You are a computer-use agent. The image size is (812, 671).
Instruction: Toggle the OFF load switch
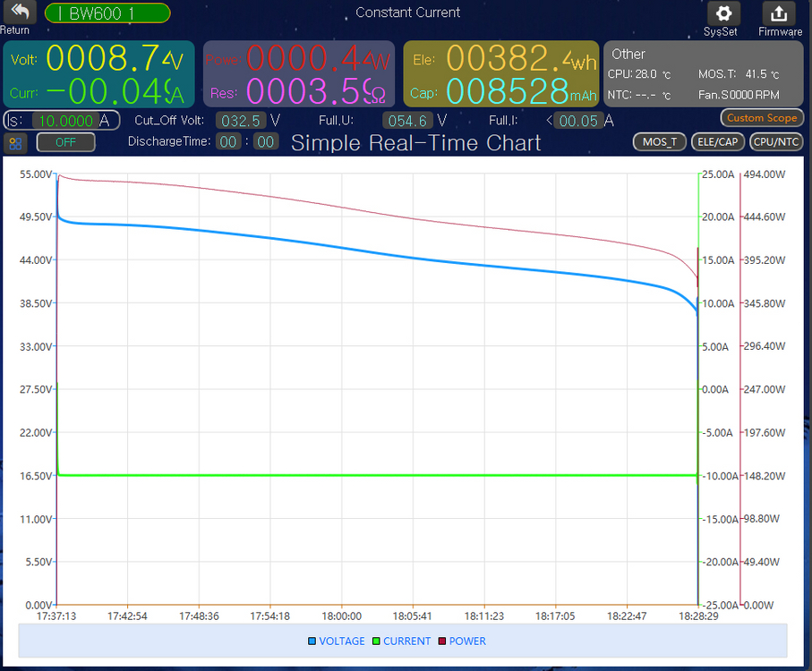click(x=65, y=142)
